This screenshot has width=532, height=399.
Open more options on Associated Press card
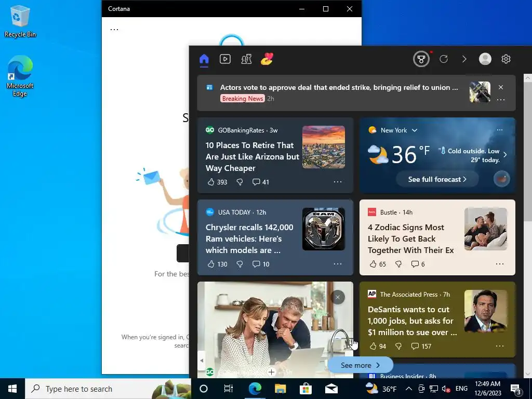500,346
